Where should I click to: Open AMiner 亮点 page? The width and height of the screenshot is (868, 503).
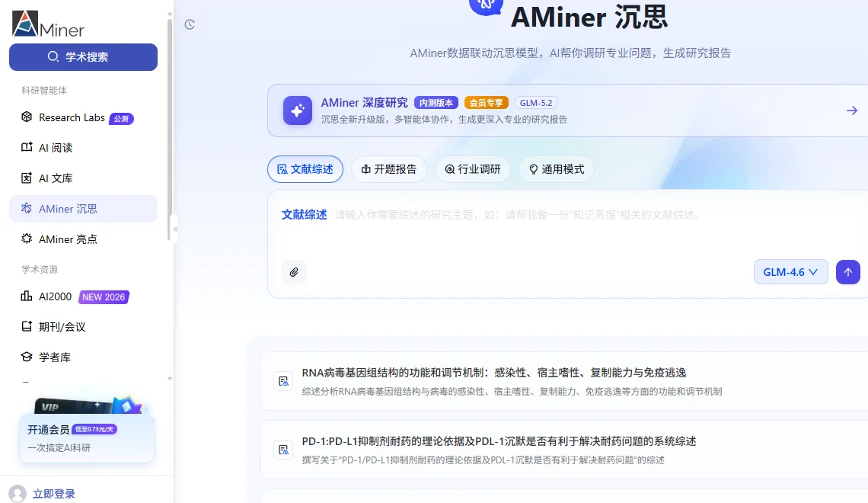tap(83, 239)
